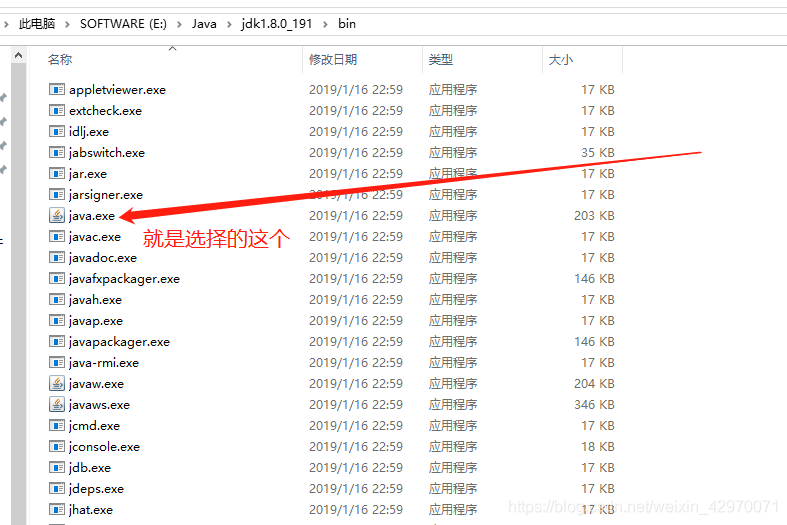Sort by the 类型 column header
787x525 pixels.
pyautogui.click(x=441, y=60)
